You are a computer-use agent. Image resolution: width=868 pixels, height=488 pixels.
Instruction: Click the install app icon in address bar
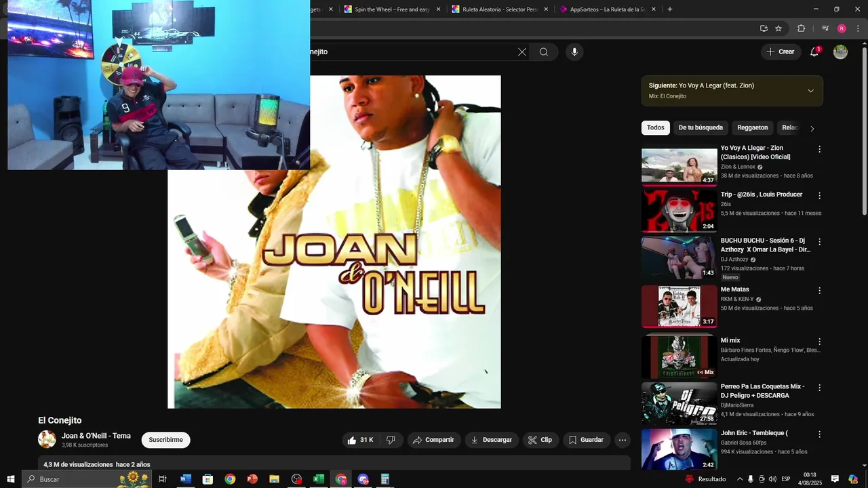tap(764, 28)
